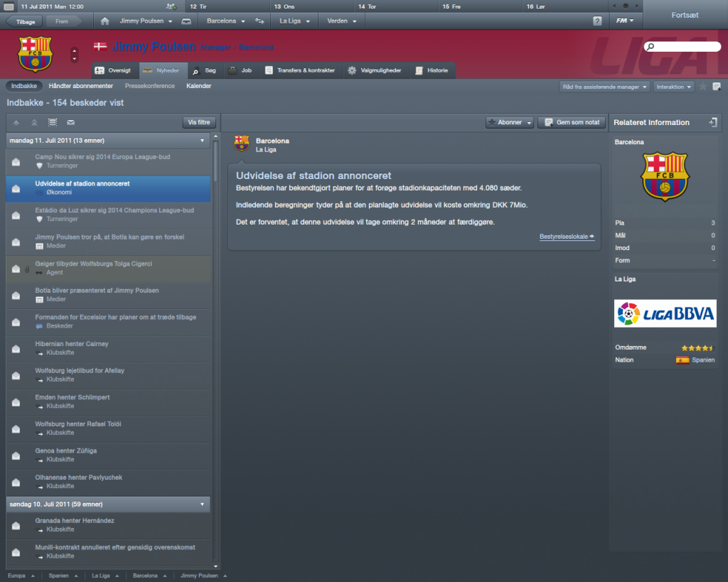
Task: Toggle read status of Hibernian henter Cairney
Action: coord(16,349)
